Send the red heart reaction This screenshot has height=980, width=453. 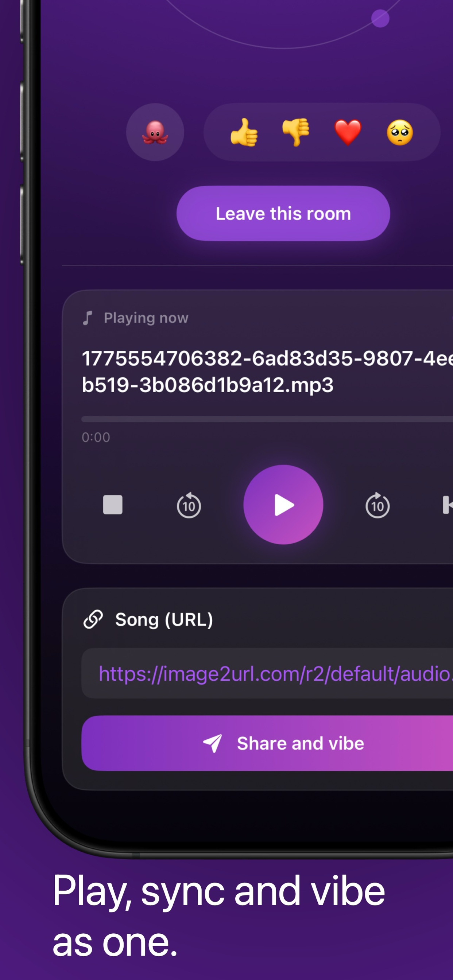coord(348,132)
